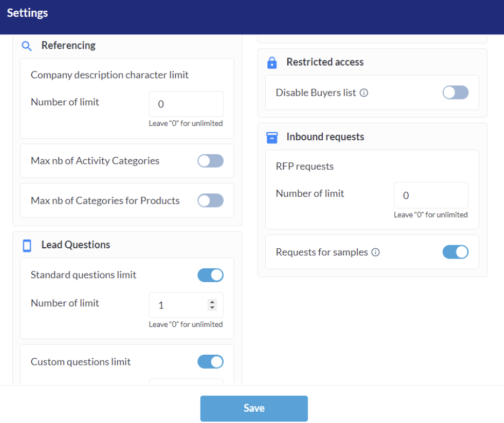The height and width of the screenshot is (423, 504).
Task: Switch off Custom questions limit
Action: tap(210, 362)
